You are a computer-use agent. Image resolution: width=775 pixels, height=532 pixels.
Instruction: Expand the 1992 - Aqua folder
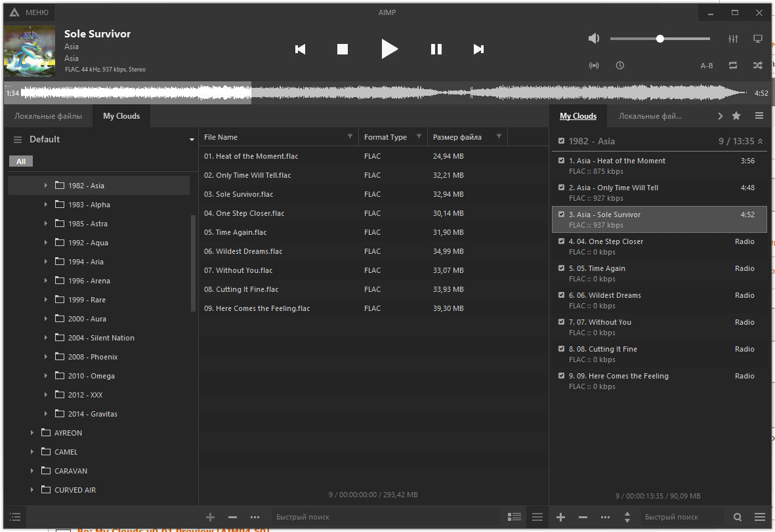(x=45, y=243)
